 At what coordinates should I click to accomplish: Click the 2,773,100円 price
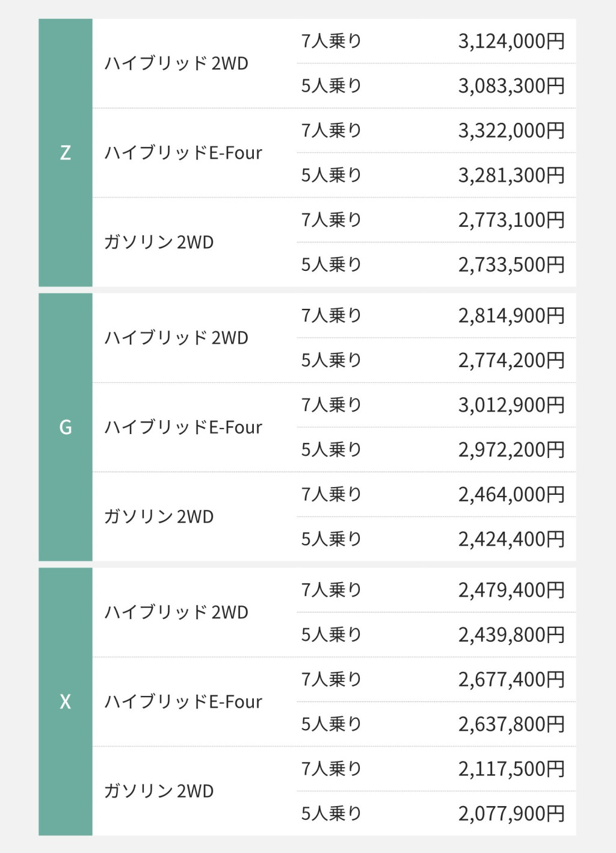click(511, 220)
